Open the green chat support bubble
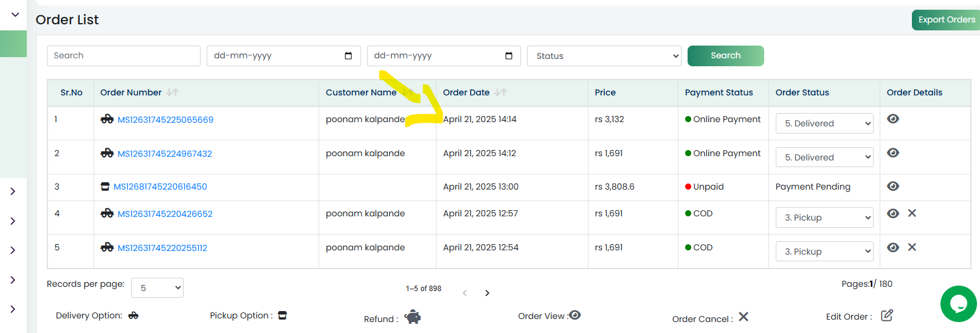The image size is (980, 333). (x=959, y=304)
